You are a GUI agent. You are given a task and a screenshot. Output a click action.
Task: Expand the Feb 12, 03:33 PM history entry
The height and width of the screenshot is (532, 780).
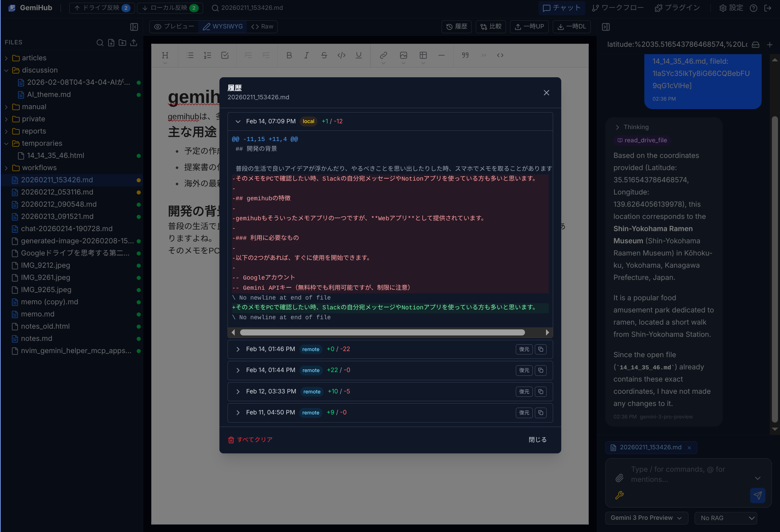tap(238, 392)
